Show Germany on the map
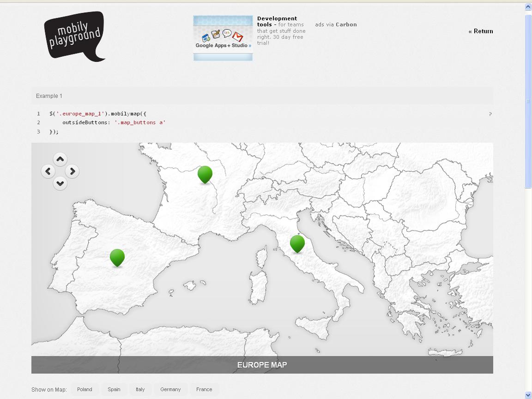 (x=170, y=389)
